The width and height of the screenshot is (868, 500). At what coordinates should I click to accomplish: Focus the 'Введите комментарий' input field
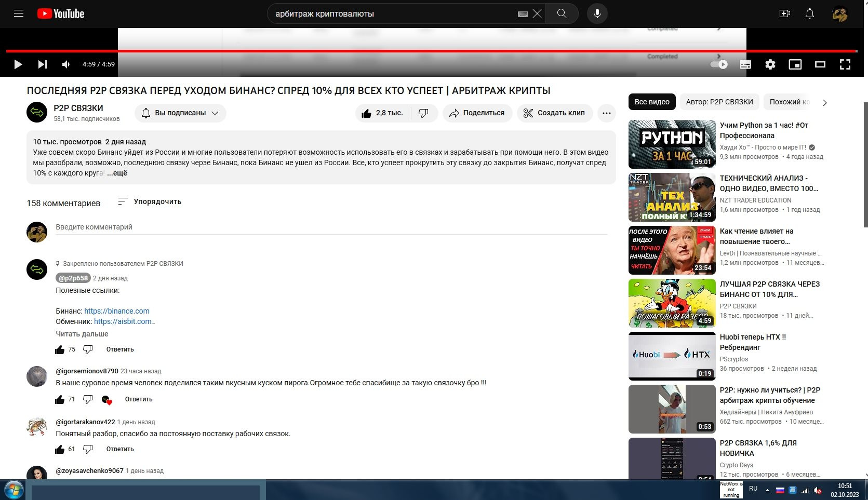331,227
